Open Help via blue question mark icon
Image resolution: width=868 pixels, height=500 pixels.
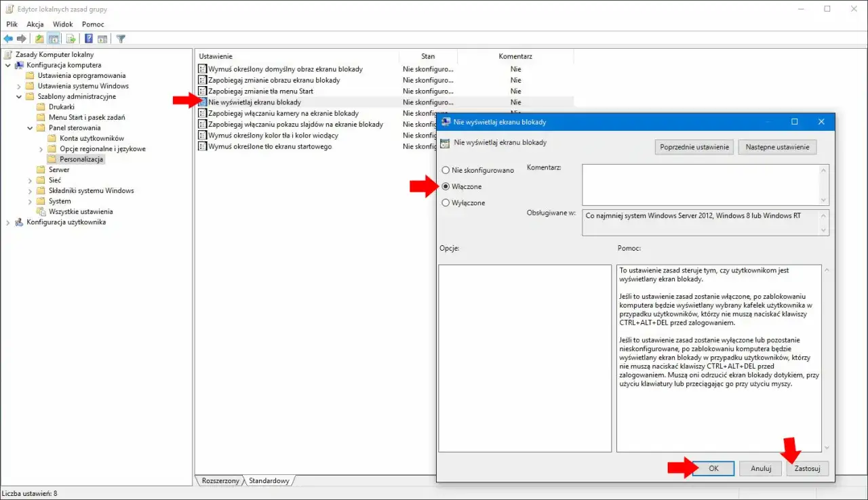click(89, 39)
